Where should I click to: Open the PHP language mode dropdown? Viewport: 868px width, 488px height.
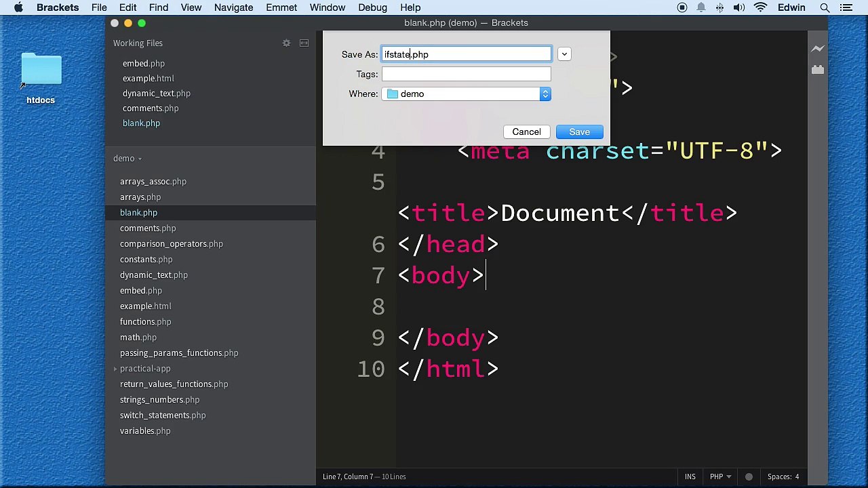[x=720, y=476]
